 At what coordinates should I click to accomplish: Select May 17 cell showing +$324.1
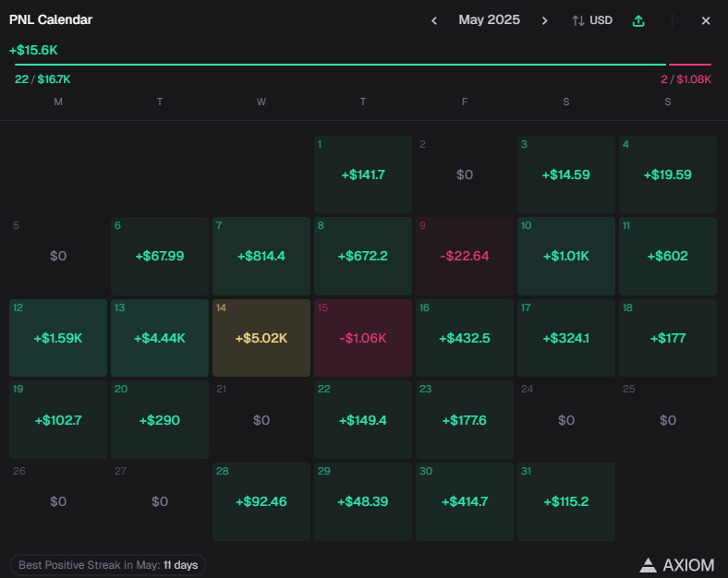(566, 338)
